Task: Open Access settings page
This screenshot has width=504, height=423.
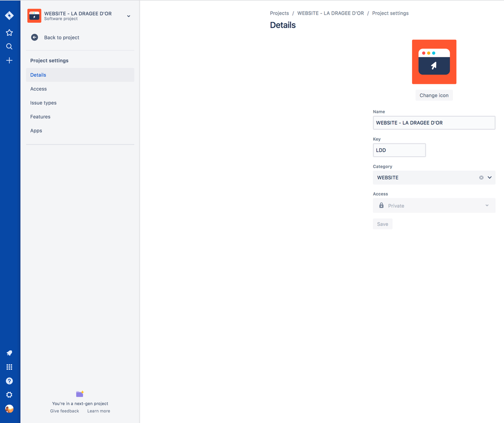Action: tap(80, 89)
